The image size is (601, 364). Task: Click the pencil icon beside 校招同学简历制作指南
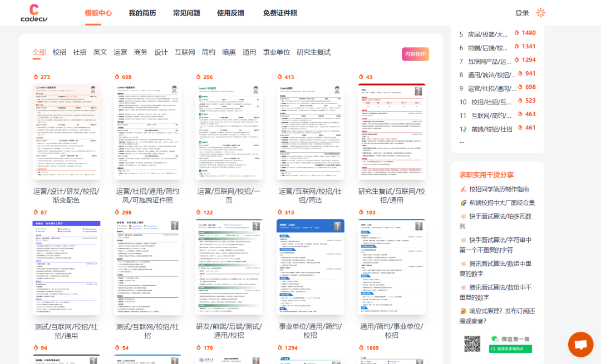point(464,190)
